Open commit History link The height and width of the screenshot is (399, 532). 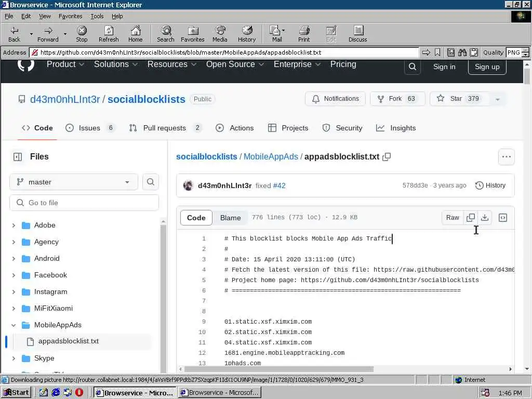(490, 185)
